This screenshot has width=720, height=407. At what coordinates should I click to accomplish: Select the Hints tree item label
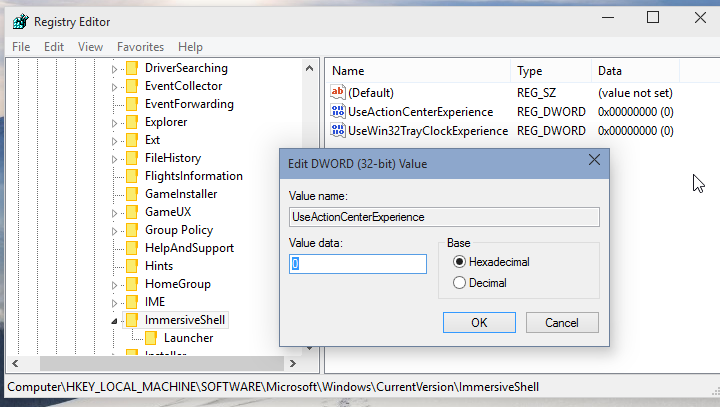pos(159,266)
